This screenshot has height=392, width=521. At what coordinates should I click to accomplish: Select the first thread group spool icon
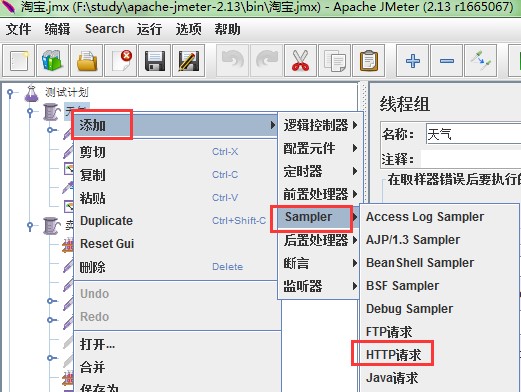click(x=51, y=112)
